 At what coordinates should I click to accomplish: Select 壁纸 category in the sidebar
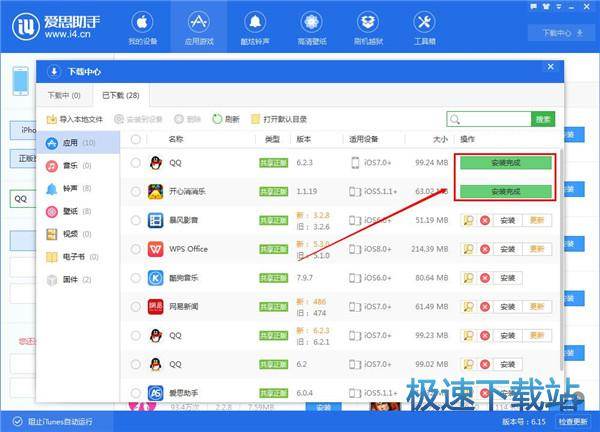click(78, 211)
